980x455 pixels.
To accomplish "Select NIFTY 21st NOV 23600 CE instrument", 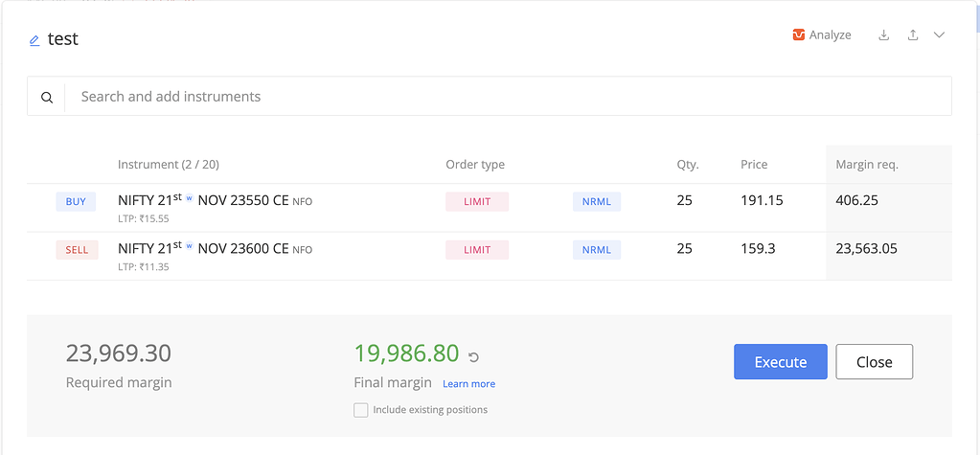I will 215,248.
